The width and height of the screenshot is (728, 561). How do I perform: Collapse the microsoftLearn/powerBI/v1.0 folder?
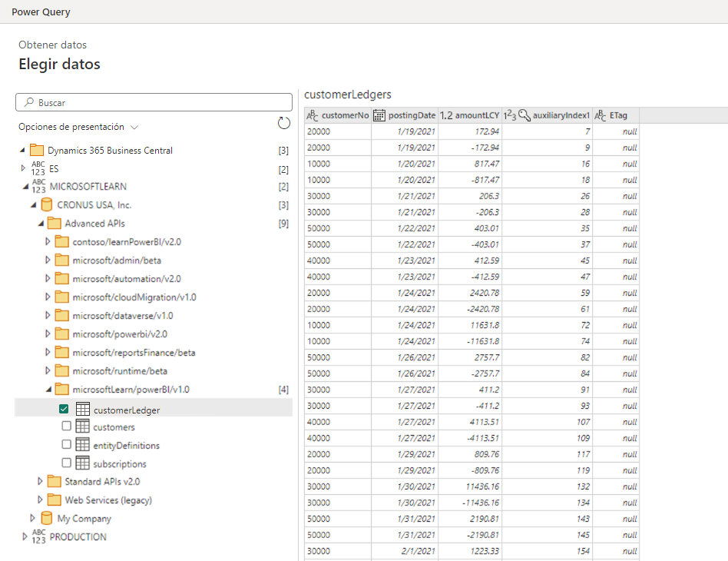(48, 389)
